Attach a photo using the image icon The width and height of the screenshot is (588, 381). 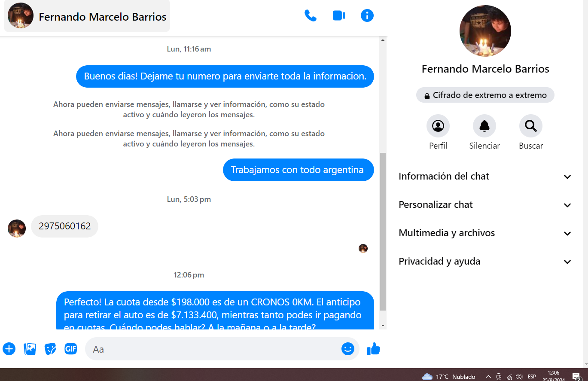[30, 349]
